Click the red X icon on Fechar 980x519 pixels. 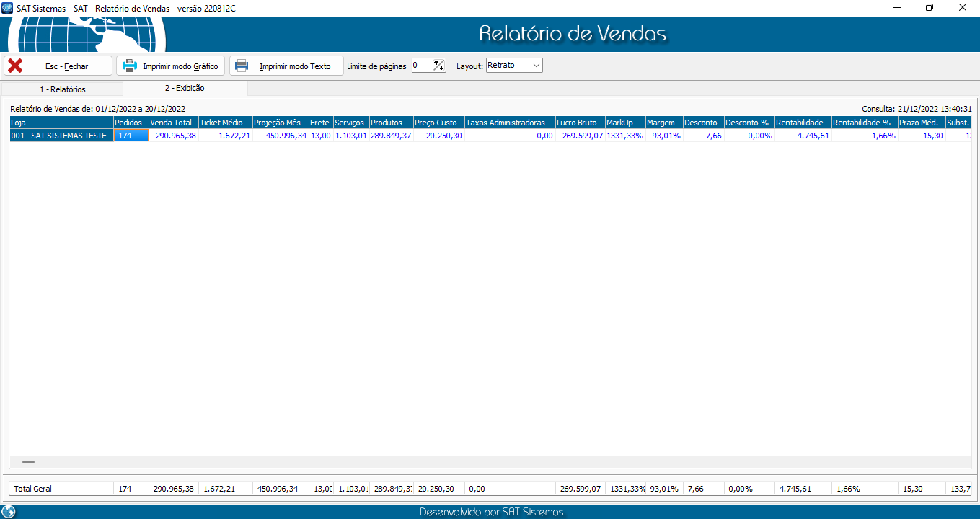pos(15,66)
